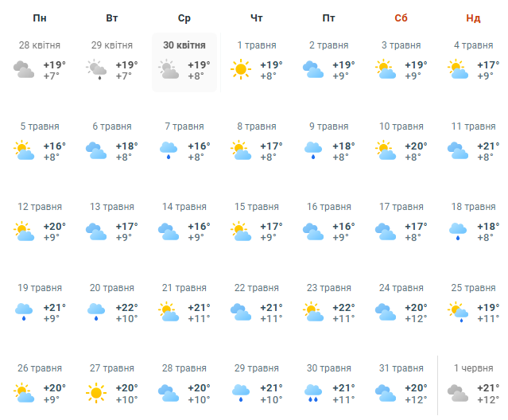Open the 31 травня date link
The width and height of the screenshot is (508, 420).
(x=401, y=367)
